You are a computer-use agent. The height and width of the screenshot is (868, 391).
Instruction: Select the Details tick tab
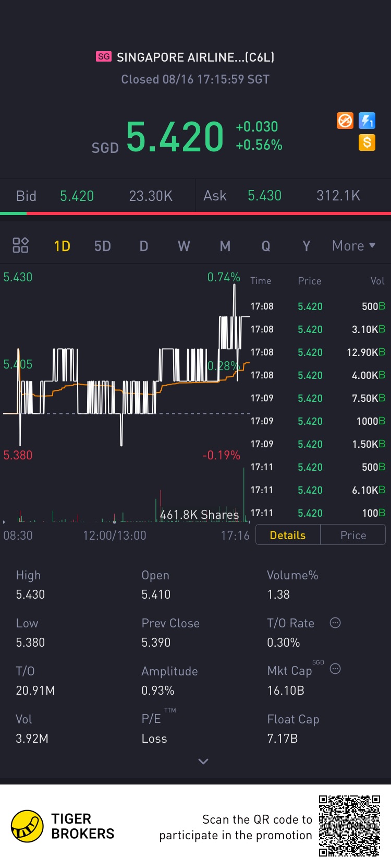(x=288, y=535)
